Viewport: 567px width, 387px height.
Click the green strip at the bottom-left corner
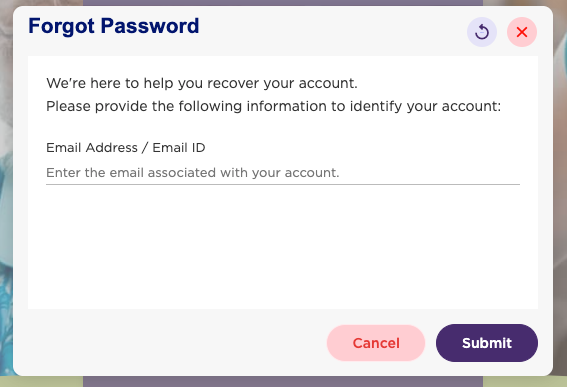pos(41,382)
